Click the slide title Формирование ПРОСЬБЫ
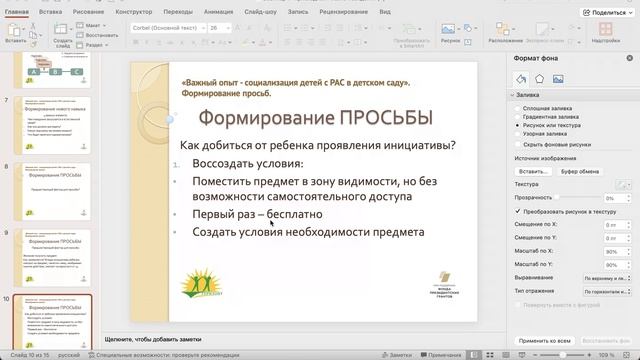Image resolution: width=640 pixels, height=360 pixels. [x=316, y=118]
